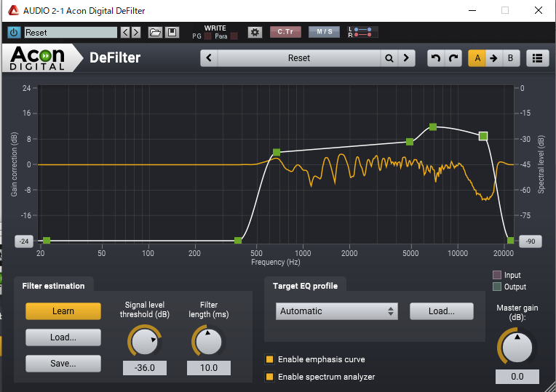Click the -24 gain range label
Viewport: 556px width, 392px height.
point(24,241)
